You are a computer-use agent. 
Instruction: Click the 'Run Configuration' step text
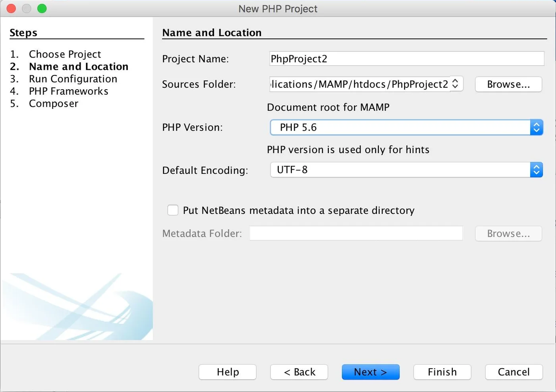pyautogui.click(x=73, y=79)
